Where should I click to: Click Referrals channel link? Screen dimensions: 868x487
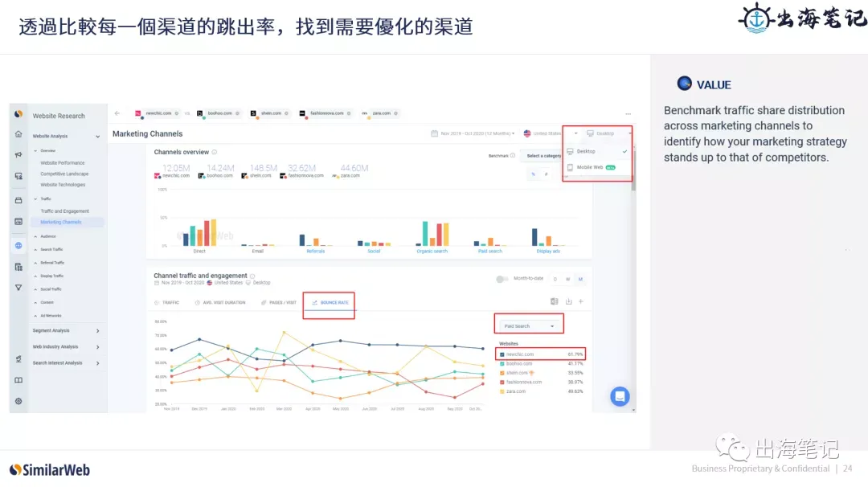tap(316, 252)
